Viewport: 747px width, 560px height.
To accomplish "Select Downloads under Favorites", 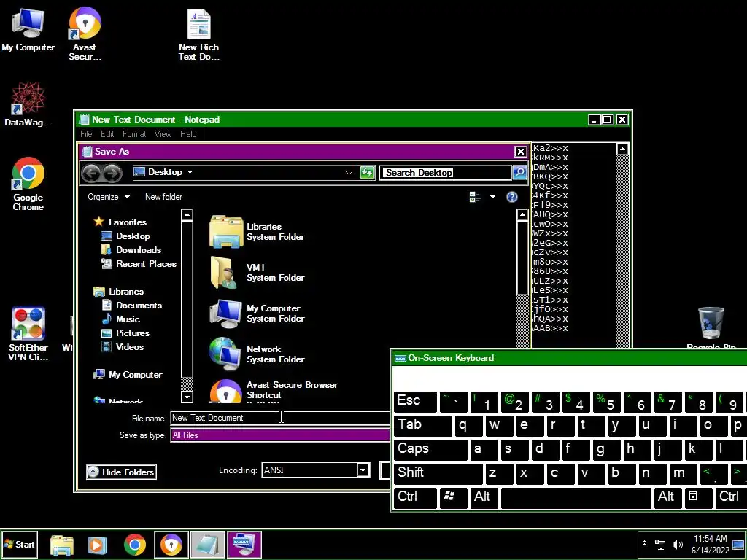I will [131, 250].
